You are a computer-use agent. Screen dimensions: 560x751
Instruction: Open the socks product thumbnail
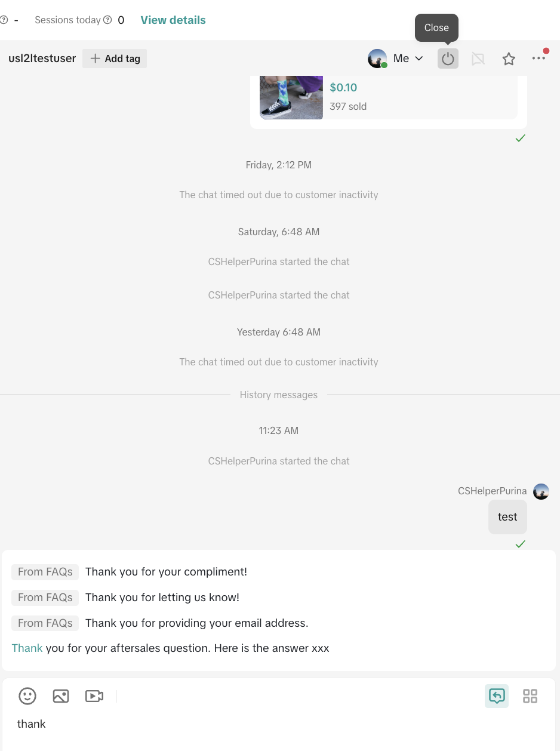[291, 97]
